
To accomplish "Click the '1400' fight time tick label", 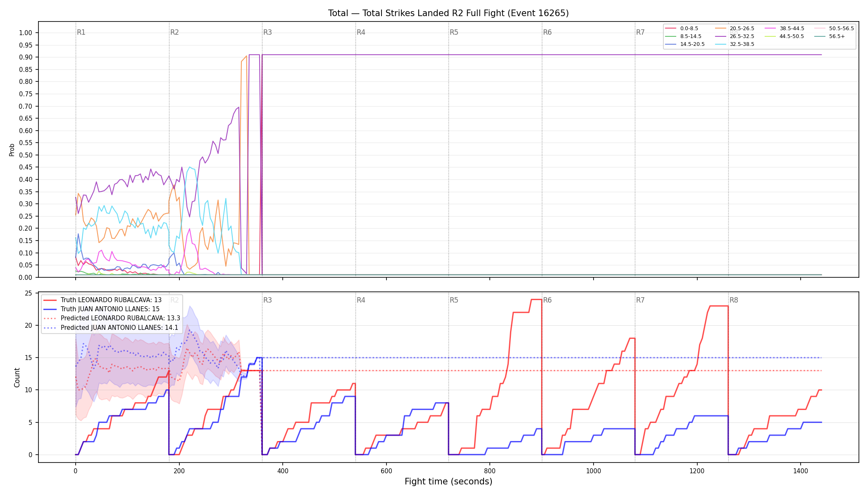I will point(801,470).
